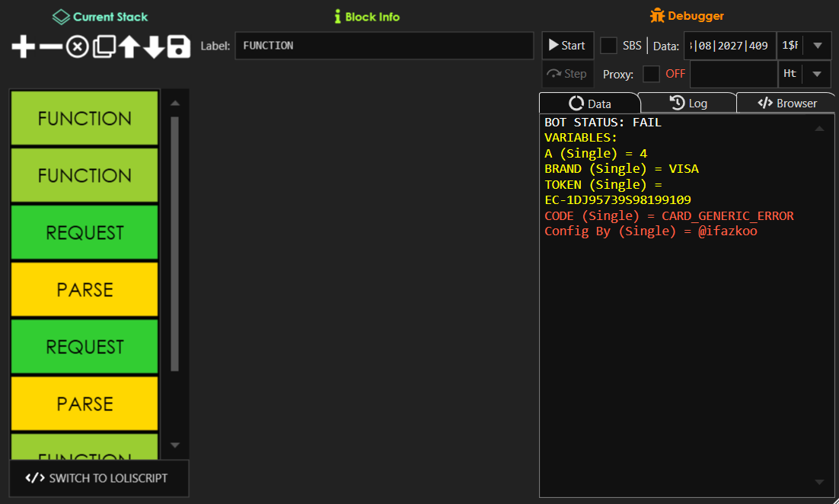This screenshot has width=839, height=504.
Task: Click SWITCH TO LOLISCRIPT
Action: click(x=98, y=478)
